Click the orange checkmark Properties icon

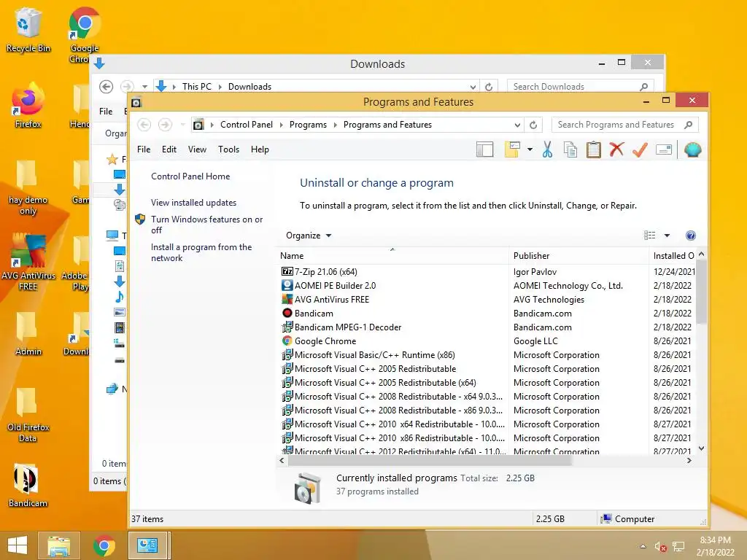640,149
